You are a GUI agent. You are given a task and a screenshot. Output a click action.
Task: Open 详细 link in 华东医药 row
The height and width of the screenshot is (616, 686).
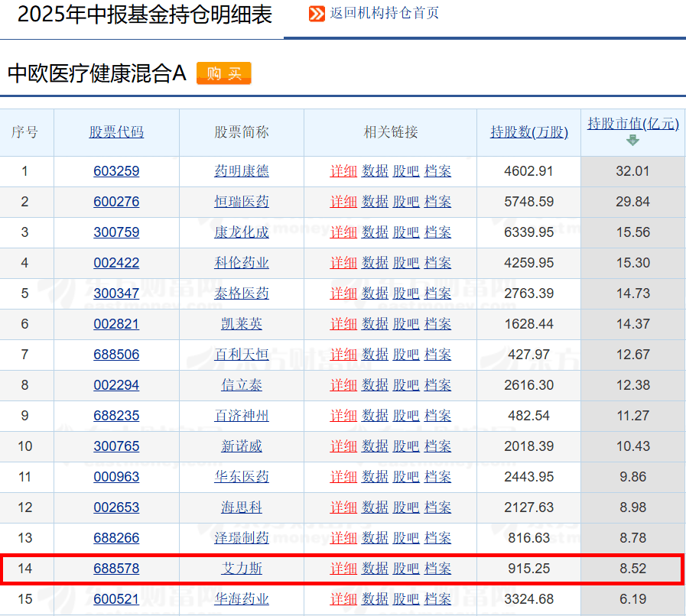(x=343, y=477)
